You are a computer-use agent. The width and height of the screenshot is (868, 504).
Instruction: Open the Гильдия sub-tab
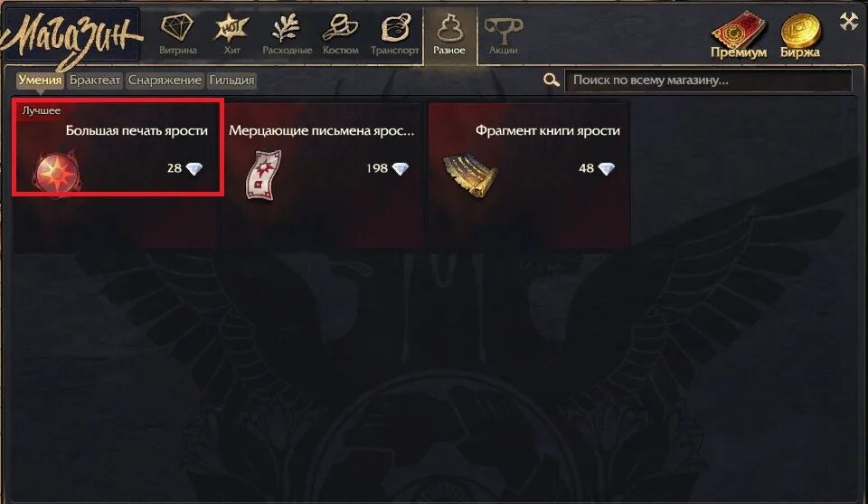coord(231,81)
